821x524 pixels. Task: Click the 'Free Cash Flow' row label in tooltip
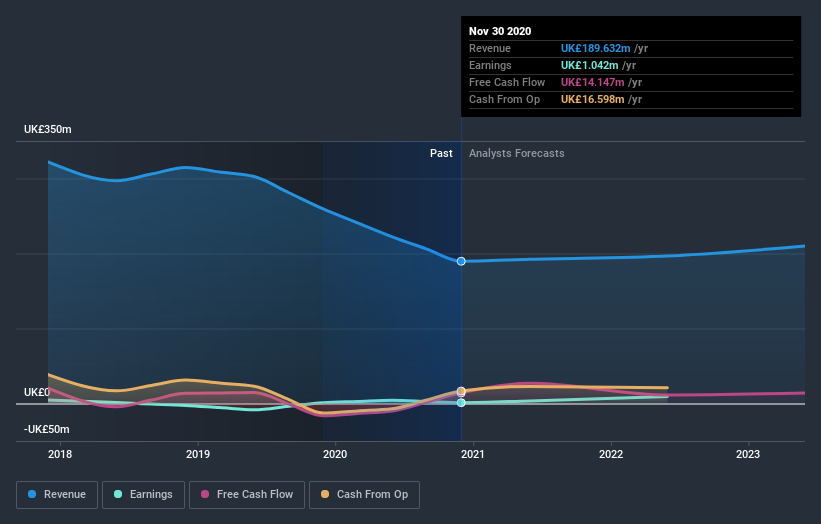pyautogui.click(x=507, y=82)
